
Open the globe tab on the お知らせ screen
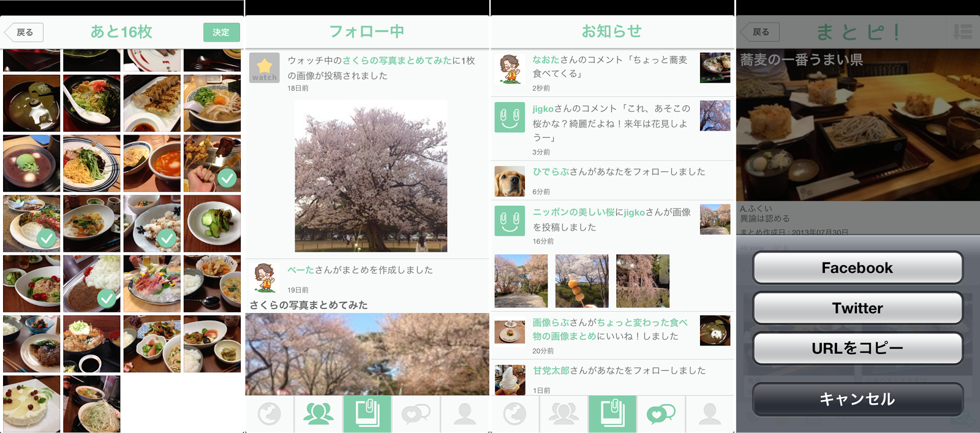pos(514,414)
